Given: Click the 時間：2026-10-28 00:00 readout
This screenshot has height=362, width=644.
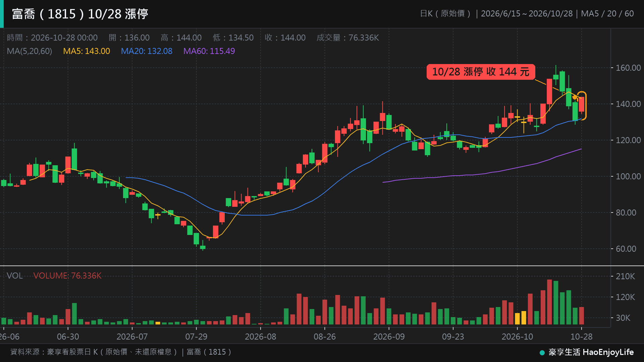Looking at the screenshot, I should coord(52,38).
